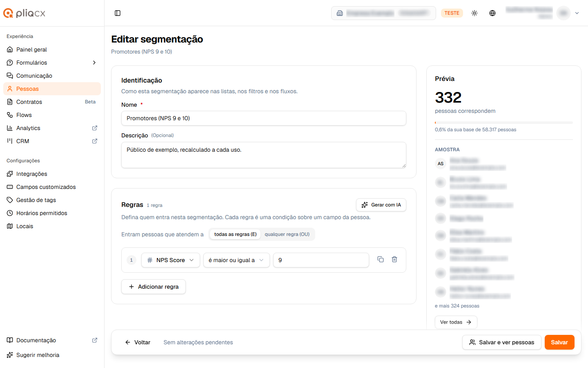Screen dimensions: 588x368
Task: Click Adicionar regra
Action: (x=154, y=287)
